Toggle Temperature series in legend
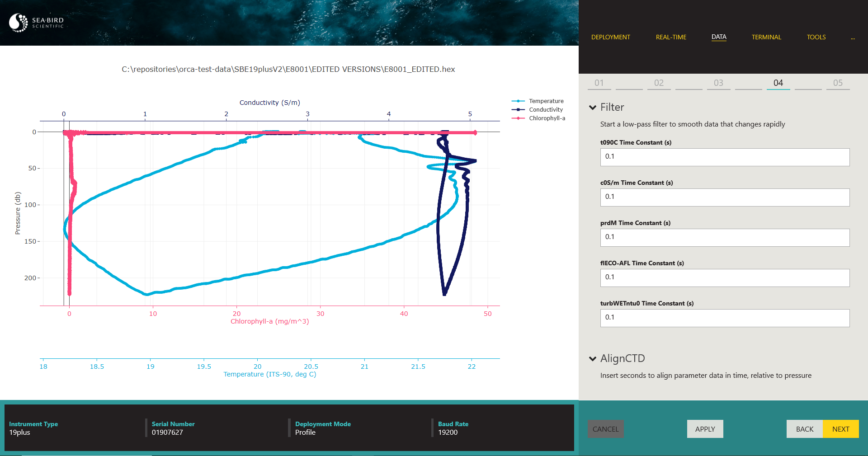 [x=546, y=101]
